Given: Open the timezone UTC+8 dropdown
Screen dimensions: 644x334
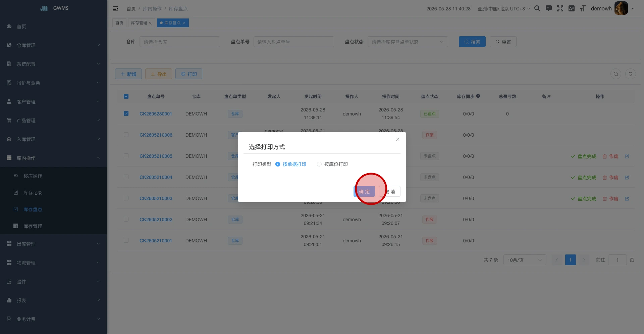Looking at the screenshot, I should pyautogui.click(x=504, y=9).
